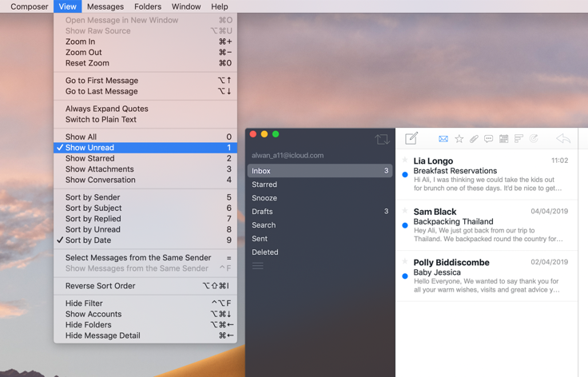Choose Select Messages from the Same Sender

145,258
